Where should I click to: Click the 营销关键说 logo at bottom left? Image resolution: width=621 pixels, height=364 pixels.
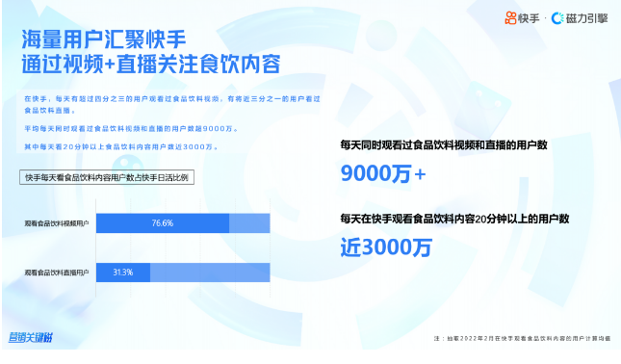(31, 337)
